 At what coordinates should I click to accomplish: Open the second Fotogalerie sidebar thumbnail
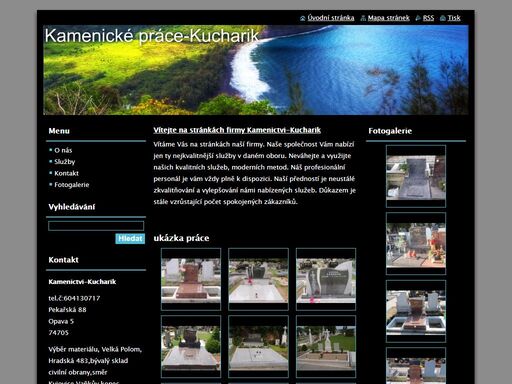416,244
